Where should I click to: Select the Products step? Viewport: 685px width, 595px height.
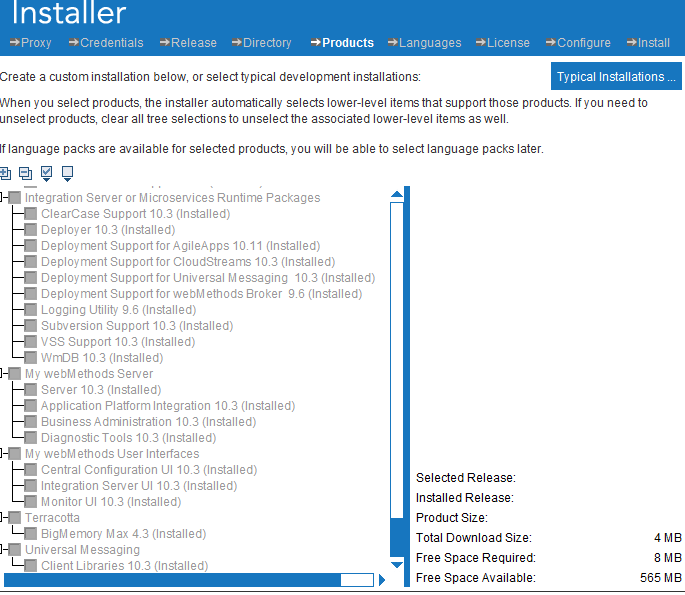(342, 43)
